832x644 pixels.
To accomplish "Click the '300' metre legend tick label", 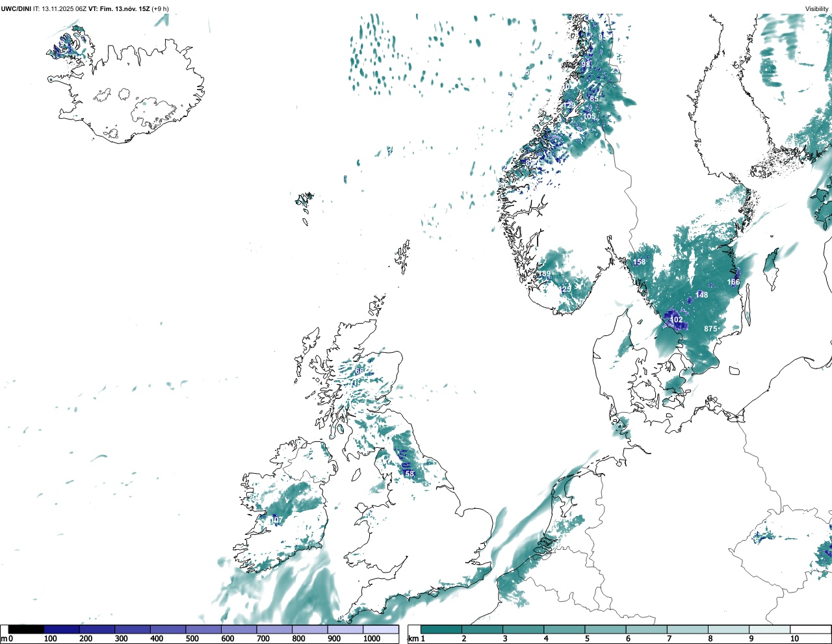I will pyautogui.click(x=121, y=639).
